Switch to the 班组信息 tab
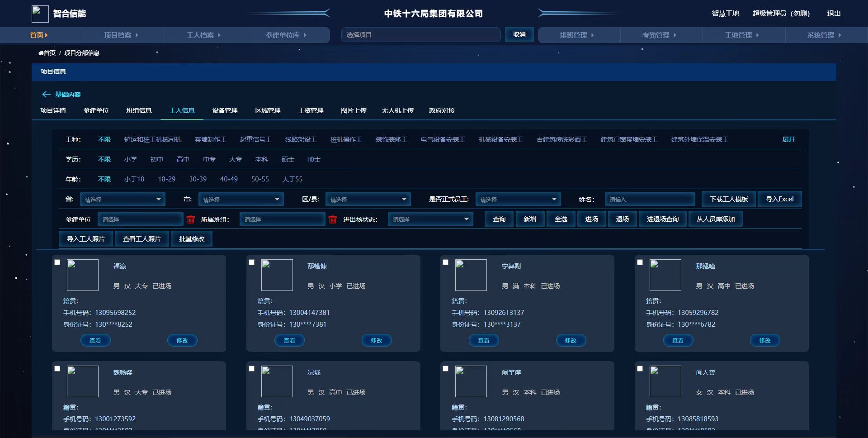This screenshot has width=868, height=438. [139, 110]
